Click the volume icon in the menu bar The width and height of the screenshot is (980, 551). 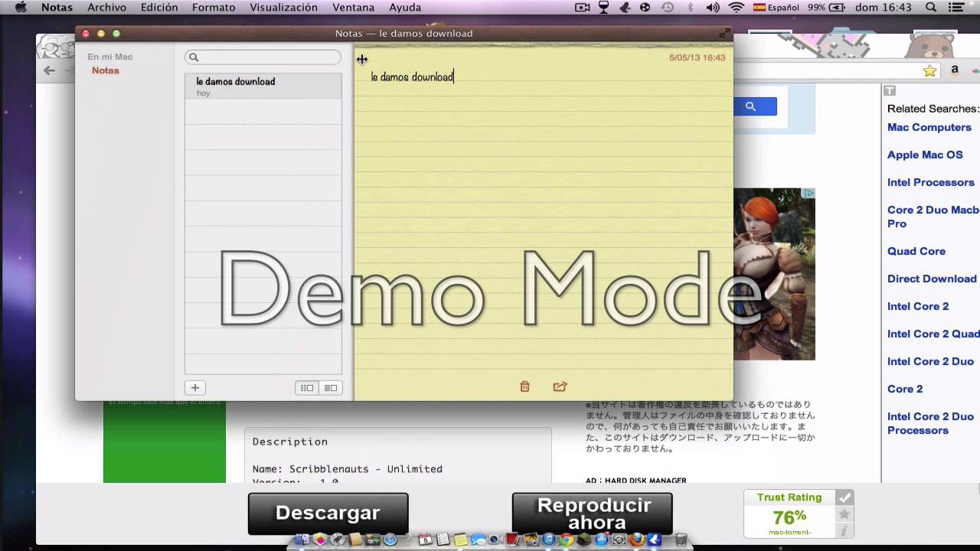point(713,8)
